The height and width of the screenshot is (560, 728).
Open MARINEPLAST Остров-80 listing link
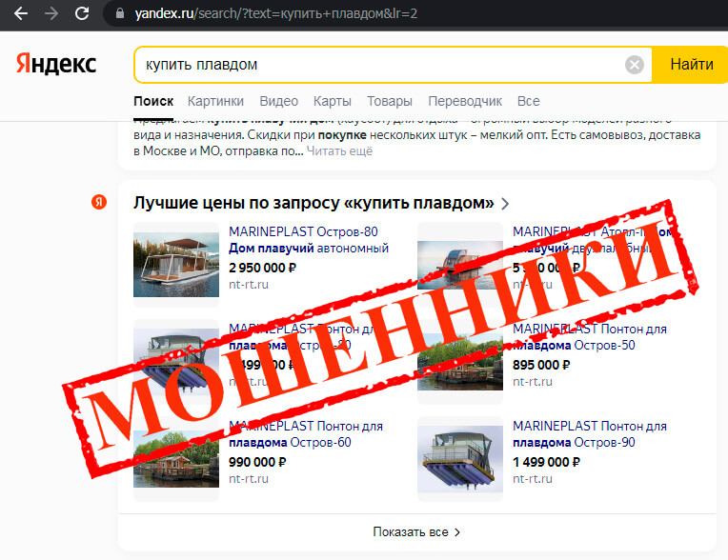point(303,231)
